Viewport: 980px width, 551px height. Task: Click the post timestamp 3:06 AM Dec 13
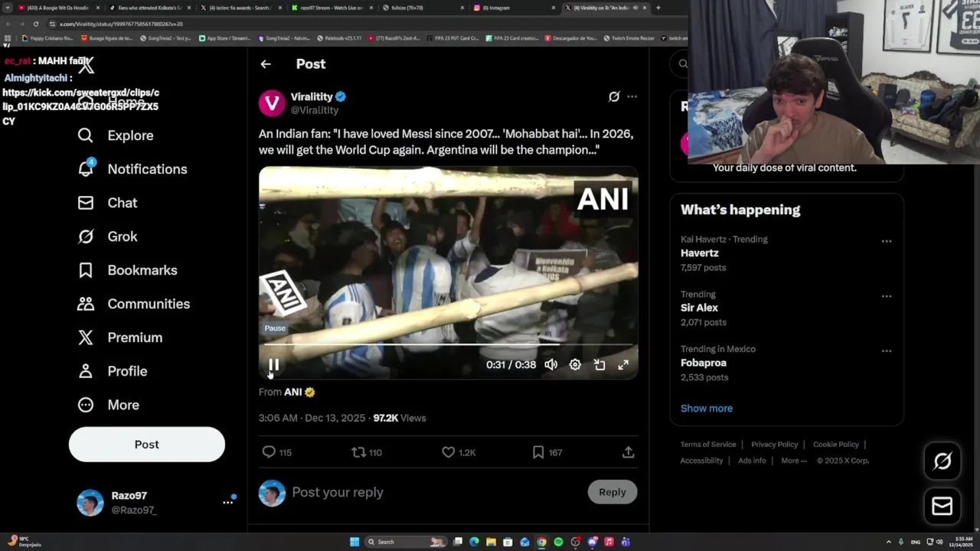312,418
